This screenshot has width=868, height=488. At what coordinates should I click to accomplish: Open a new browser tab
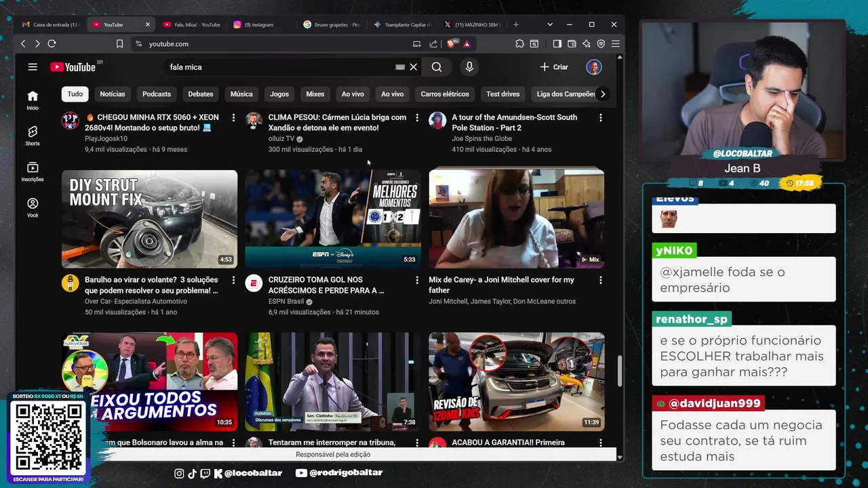coord(516,24)
